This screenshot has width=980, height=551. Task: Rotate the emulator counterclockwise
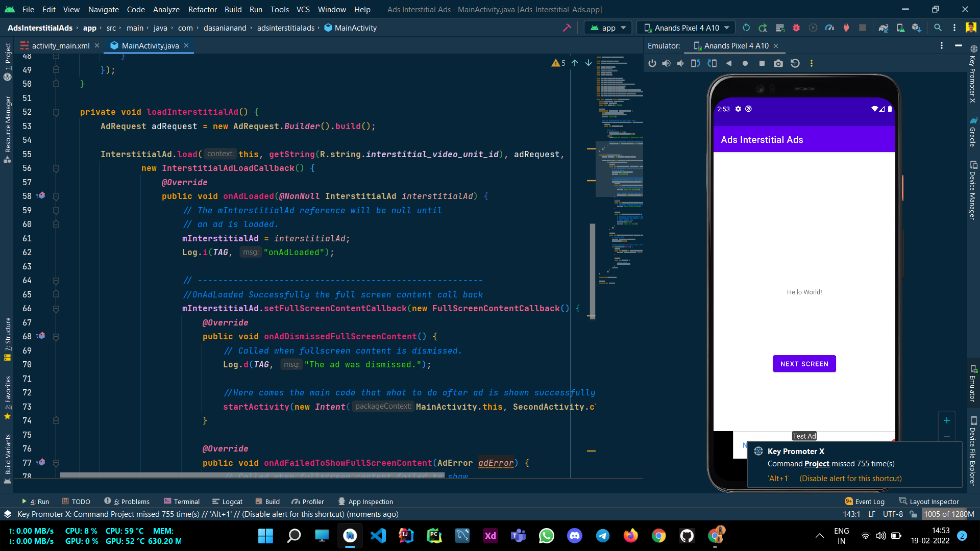[x=695, y=63]
